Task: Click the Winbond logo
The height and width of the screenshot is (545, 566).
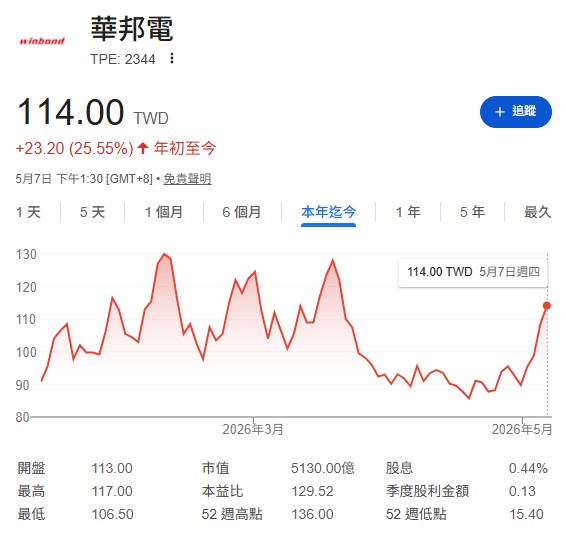Action: click(x=42, y=41)
